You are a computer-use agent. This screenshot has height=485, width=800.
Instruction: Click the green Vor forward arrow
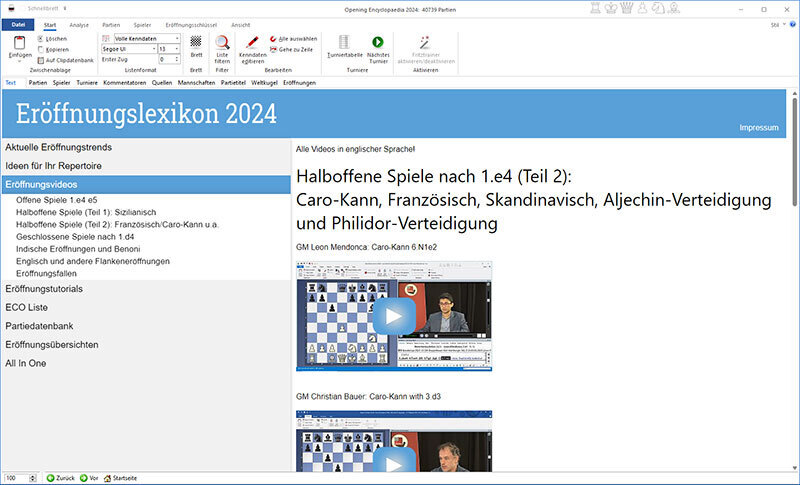(x=84, y=478)
